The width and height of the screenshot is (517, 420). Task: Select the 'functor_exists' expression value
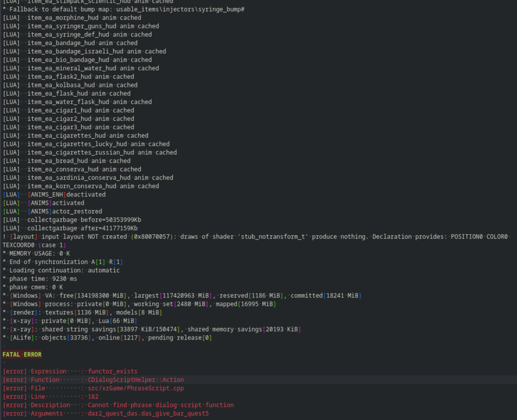(x=113, y=371)
